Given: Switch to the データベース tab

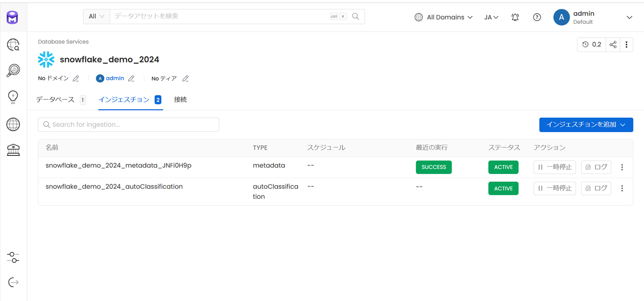Looking at the screenshot, I should 61,100.
